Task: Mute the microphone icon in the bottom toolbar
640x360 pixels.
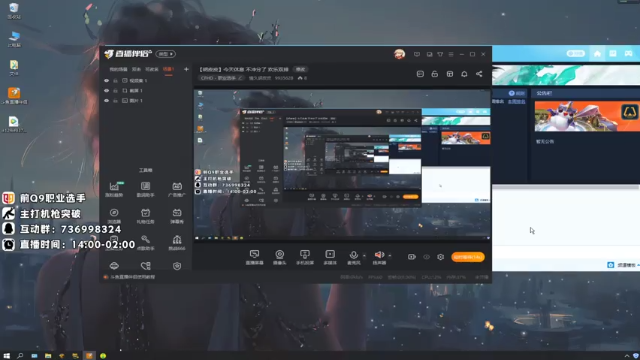Action: click(x=353, y=255)
